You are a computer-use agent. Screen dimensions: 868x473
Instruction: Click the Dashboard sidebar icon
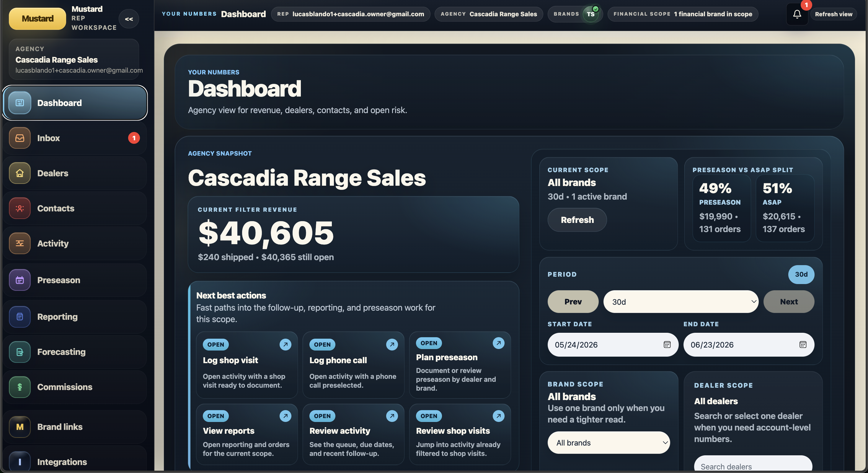[19, 103]
